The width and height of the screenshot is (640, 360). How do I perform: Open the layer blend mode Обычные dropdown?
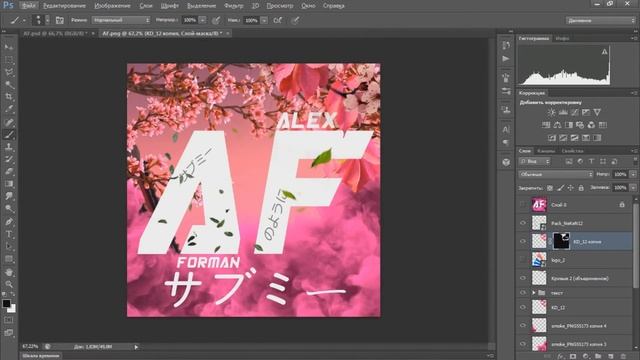pos(556,174)
